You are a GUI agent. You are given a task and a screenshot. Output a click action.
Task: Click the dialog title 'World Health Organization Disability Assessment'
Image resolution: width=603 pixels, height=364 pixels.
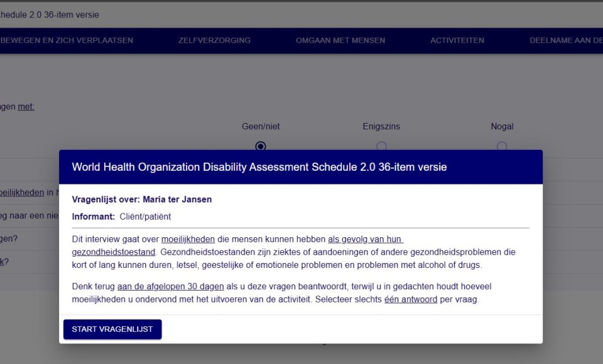(190, 167)
